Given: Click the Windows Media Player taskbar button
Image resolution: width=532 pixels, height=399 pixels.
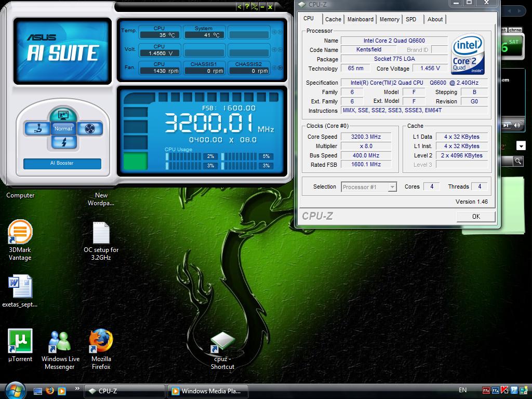Looking at the screenshot, I should [207, 391].
